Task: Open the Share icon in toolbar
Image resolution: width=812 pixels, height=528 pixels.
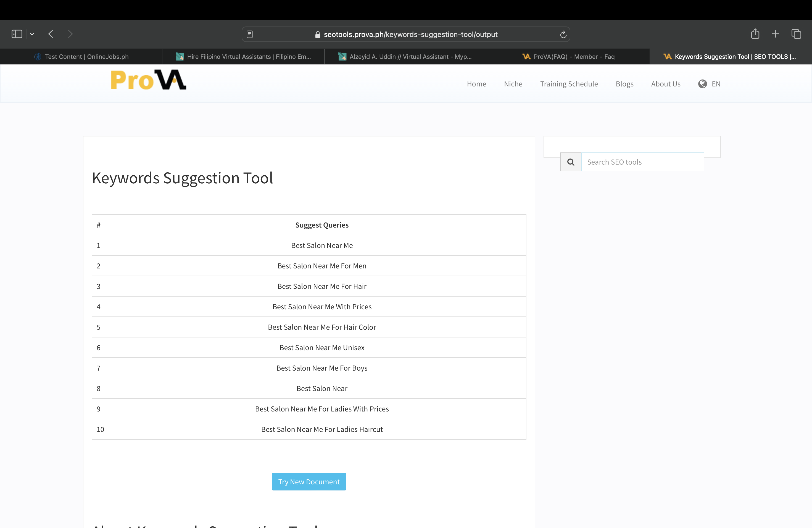Action: (x=755, y=34)
